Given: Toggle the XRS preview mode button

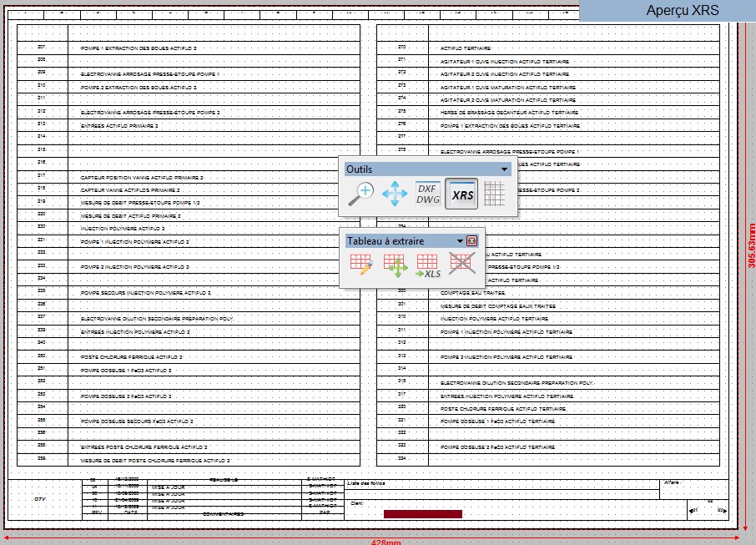Looking at the screenshot, I should pos(462,195).
